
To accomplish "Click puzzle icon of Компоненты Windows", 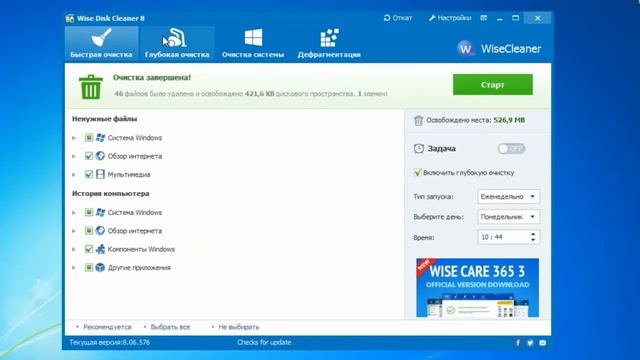I will pos(100,249).
